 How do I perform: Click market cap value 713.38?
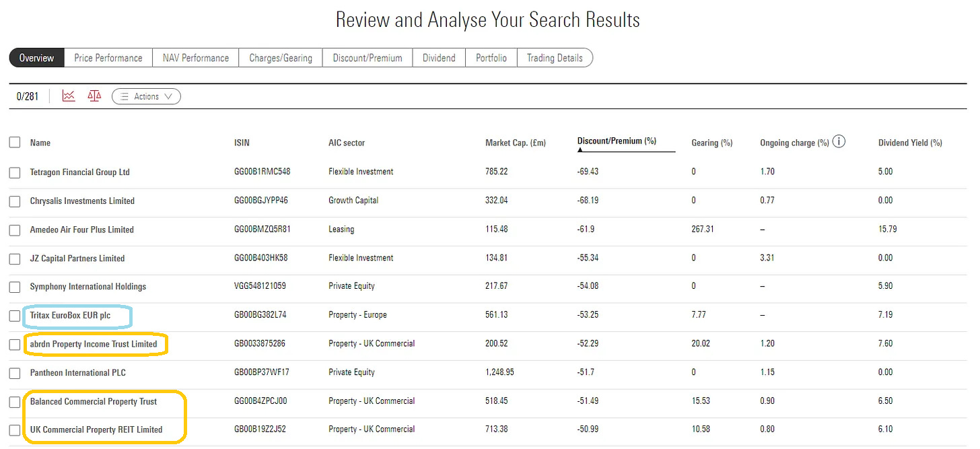click(497, 429)
